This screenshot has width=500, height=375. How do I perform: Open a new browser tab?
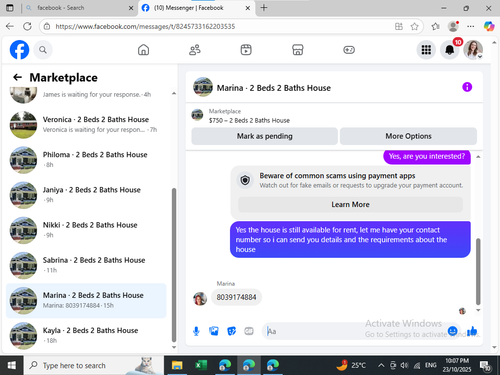[264, 8]
